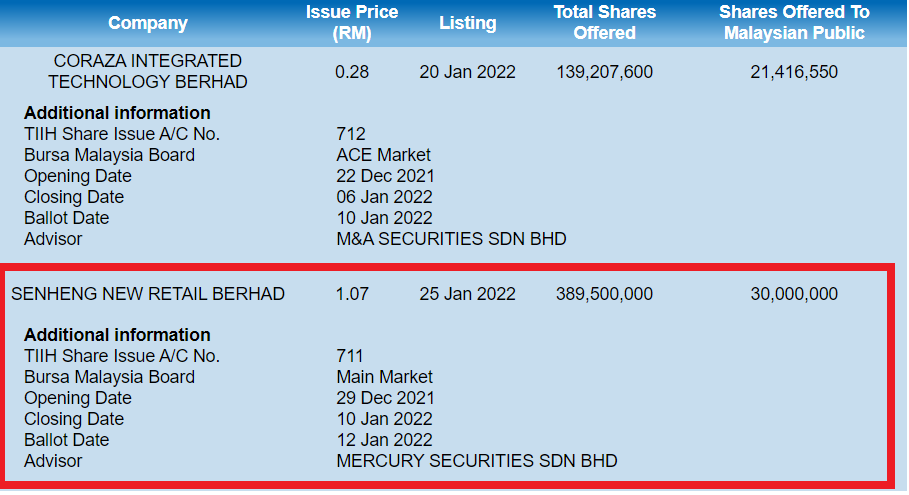
Task: Click the 25 Jan 2022 listing date
Action: (x=467, y=294)
